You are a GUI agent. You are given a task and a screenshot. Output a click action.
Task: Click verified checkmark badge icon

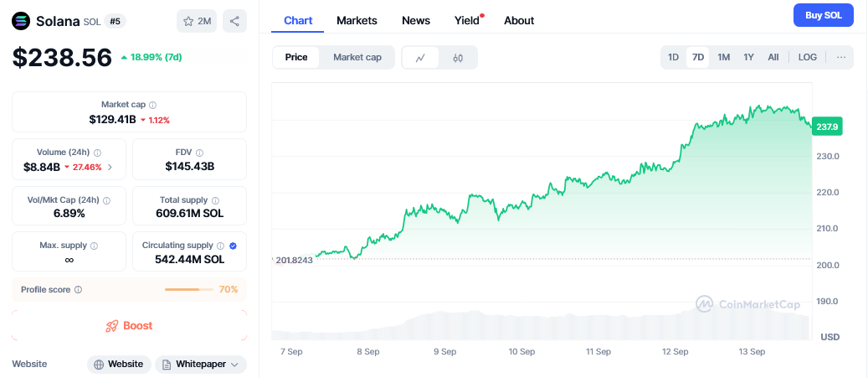click(x=233, y=246)
